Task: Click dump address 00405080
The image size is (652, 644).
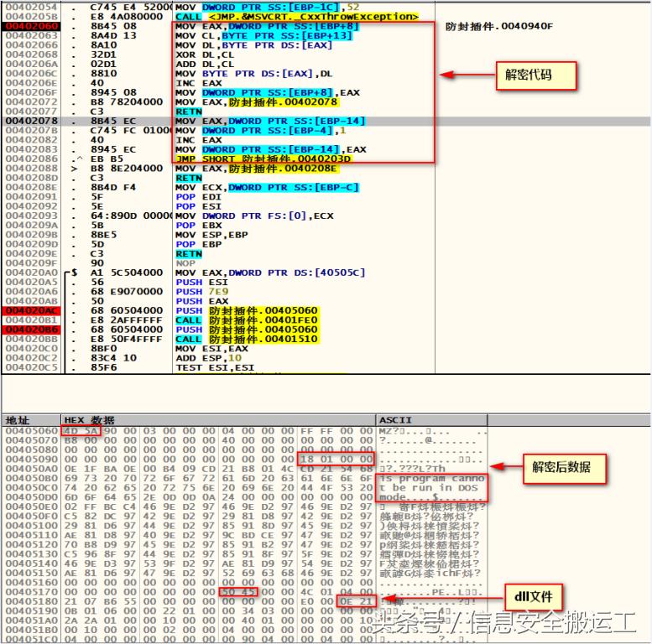Action: pos(32,450)
